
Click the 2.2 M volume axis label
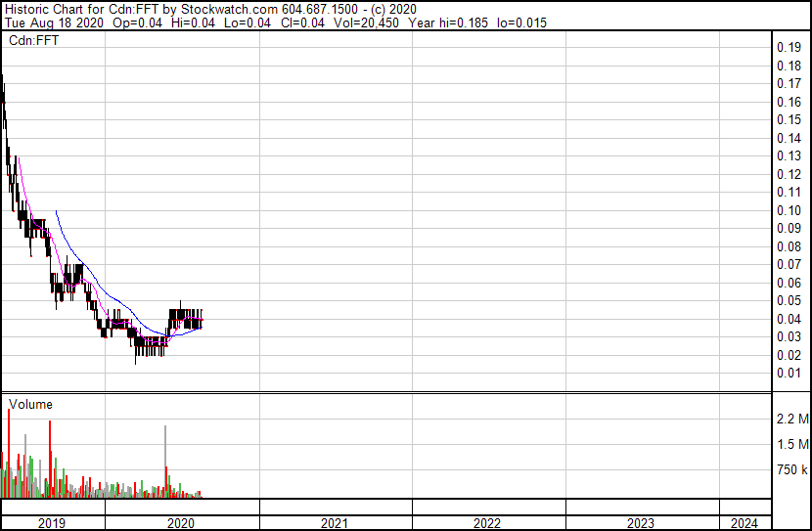790,420
